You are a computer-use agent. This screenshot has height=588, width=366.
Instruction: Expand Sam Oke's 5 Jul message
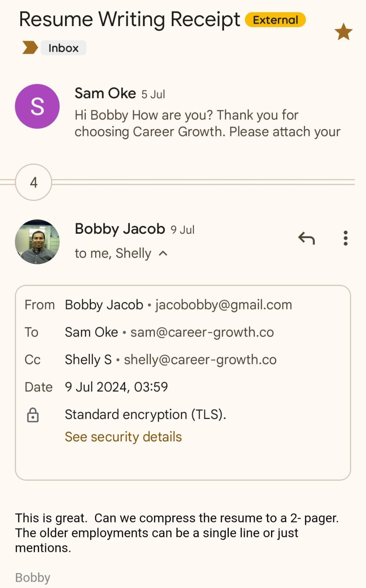point(207,123)
